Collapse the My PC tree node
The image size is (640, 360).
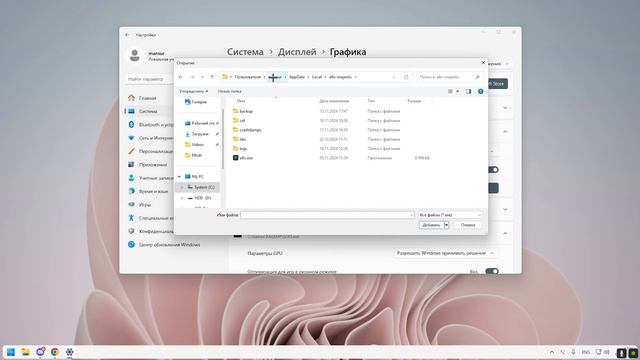[179, 176]
